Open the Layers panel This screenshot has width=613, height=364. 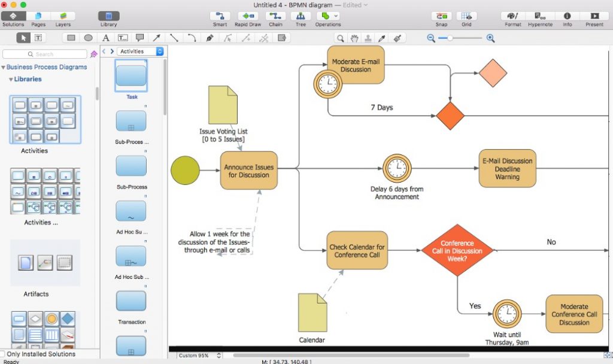tap(63, 16)
